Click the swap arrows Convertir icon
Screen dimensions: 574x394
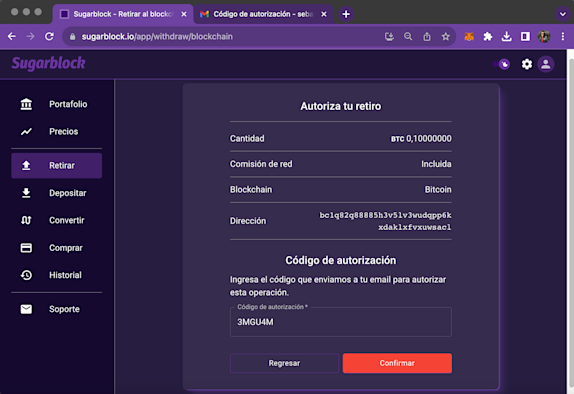click(x=26, y=220)
